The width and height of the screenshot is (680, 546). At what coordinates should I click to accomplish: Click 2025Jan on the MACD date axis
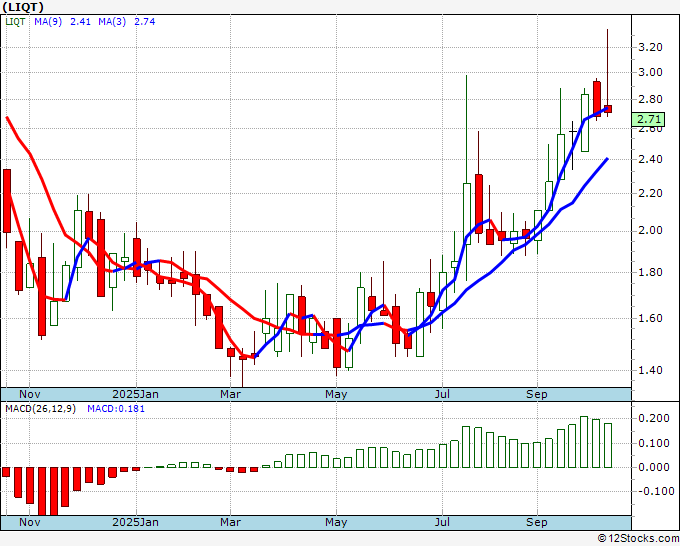[135, 522]
